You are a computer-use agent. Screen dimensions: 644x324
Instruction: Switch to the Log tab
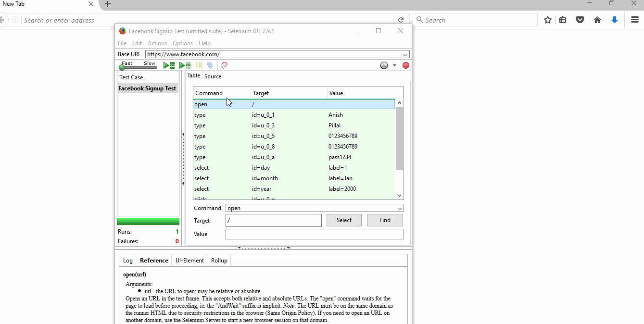tap(127, 260)
